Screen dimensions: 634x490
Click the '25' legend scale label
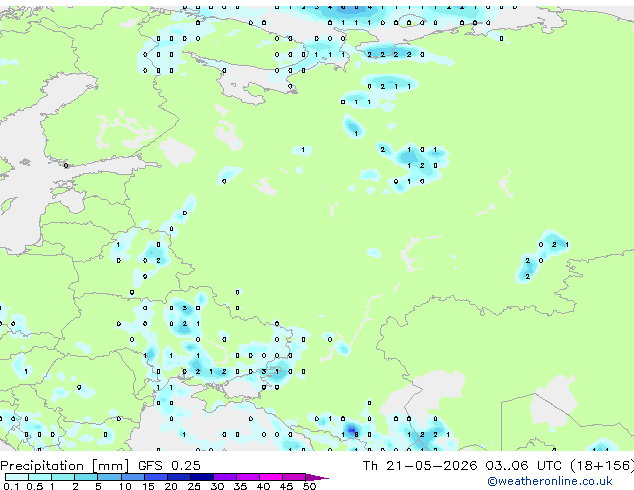pos(194,486)
